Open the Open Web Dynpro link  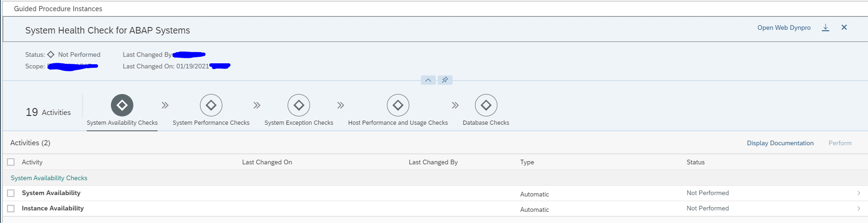pos(784,27)
